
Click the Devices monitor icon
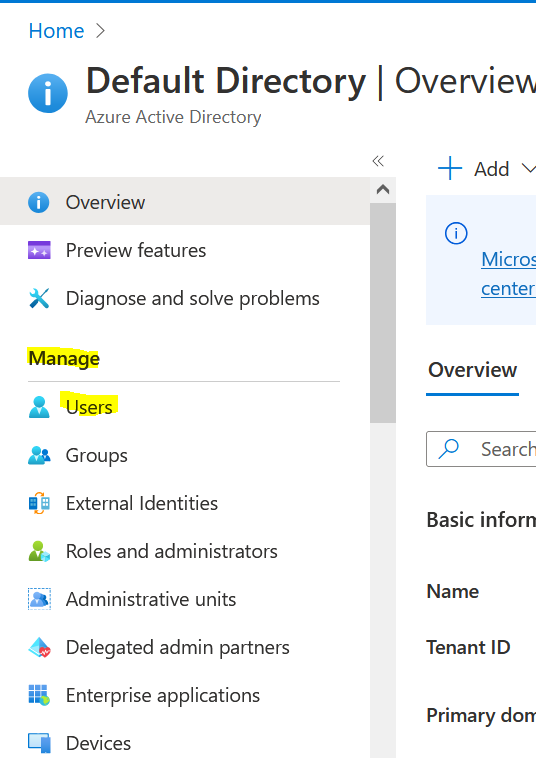pos(39,743)
